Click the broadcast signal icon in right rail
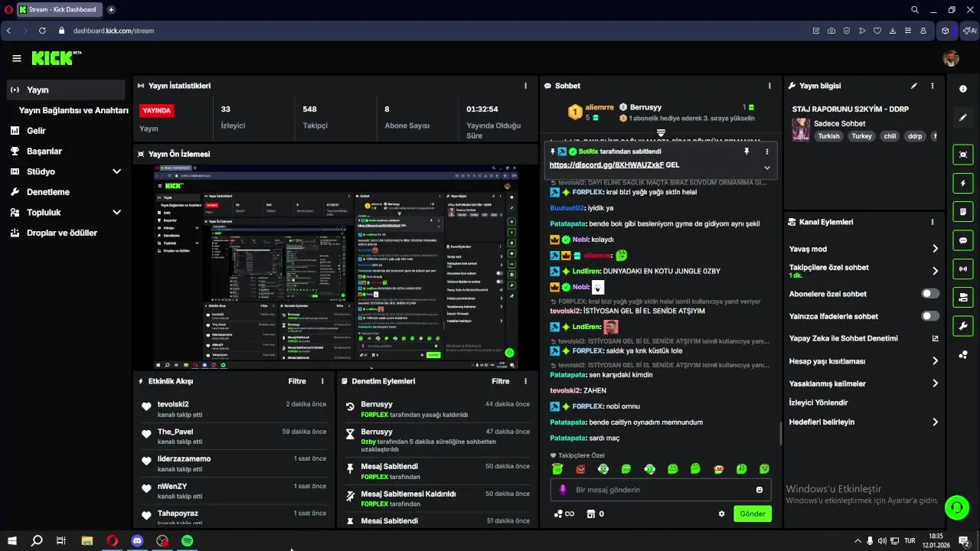Viewport: 980px width, 551px height. (963, 269)
